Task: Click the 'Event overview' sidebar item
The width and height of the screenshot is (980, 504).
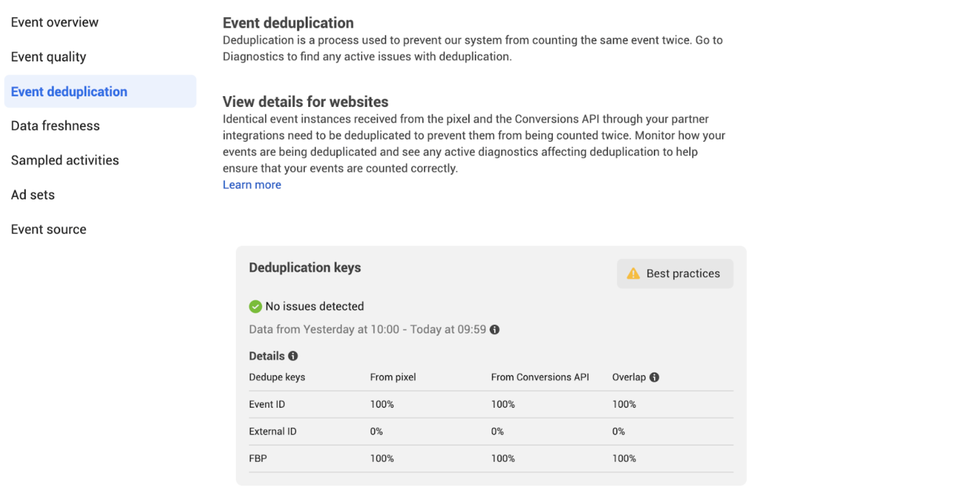Action: tap(54, 22)
